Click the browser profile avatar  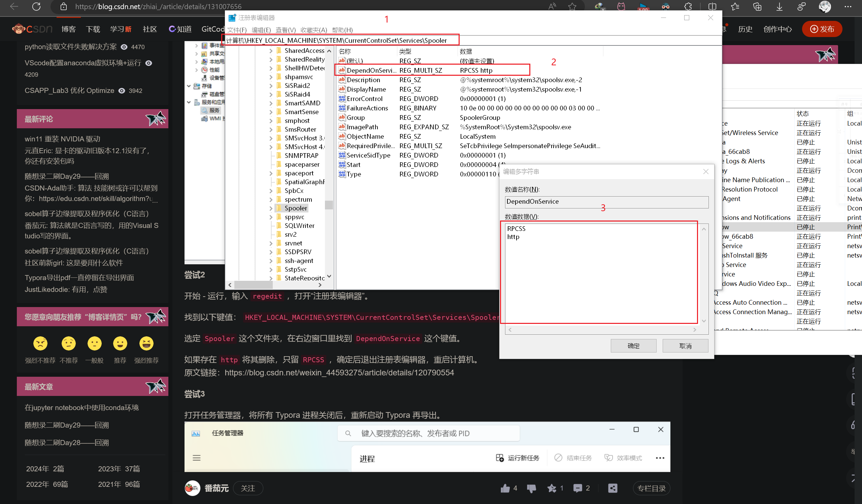click(x=825, y=6)
